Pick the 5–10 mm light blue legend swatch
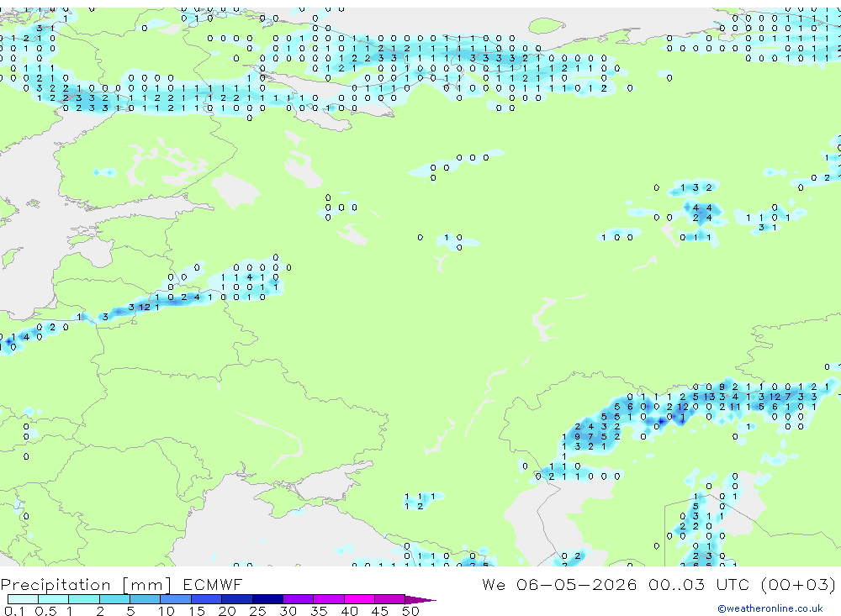This screenshot has height=616, width=841. click(145, 599)
